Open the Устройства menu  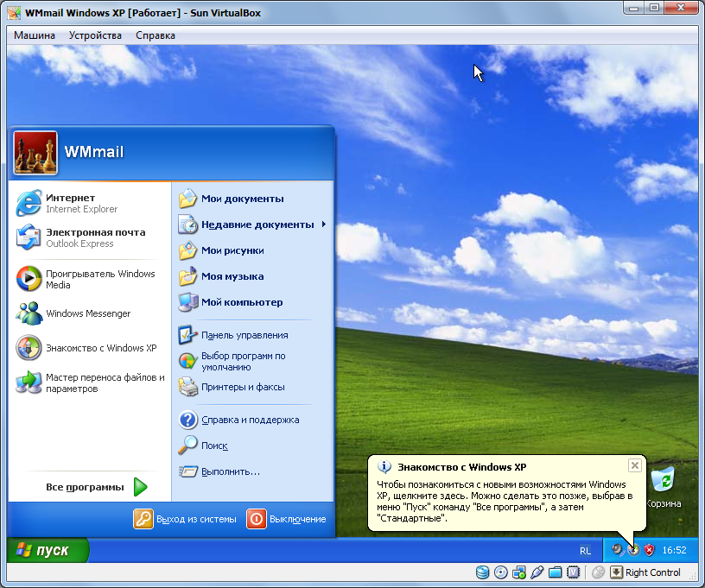pos(95,35)
